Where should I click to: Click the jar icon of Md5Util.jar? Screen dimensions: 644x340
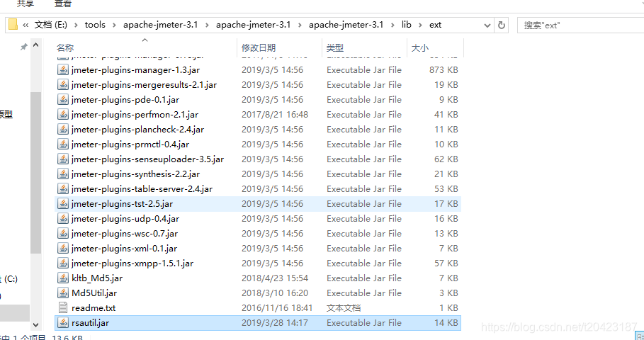(x=63, y=293)
